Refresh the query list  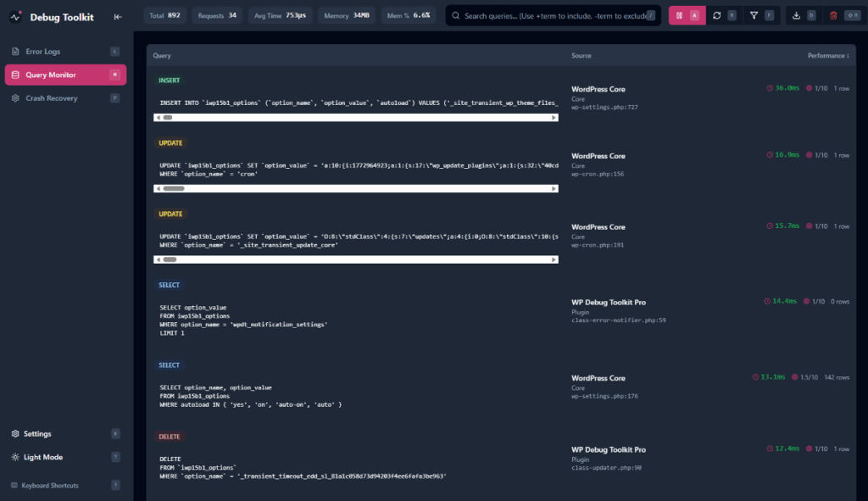(x=717, y=14)
